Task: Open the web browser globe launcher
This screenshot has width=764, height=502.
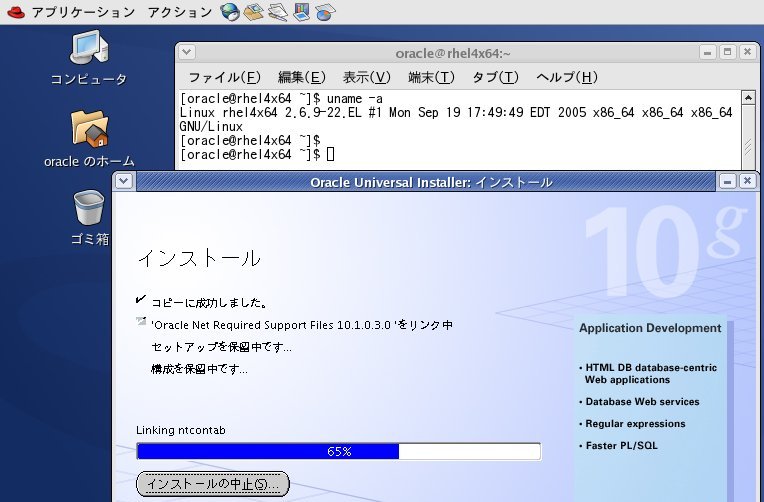Action: [x=230, y=12]
